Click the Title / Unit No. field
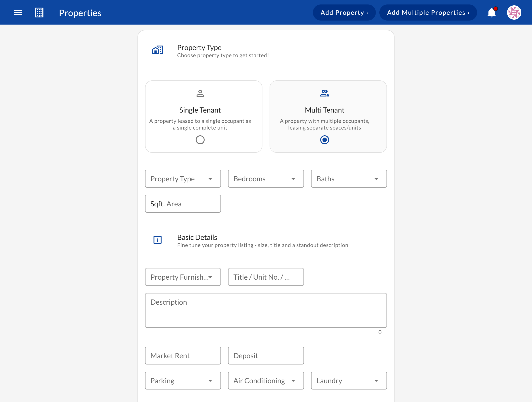Viewport: 532px width, 402px height. [x=266, y=277]
